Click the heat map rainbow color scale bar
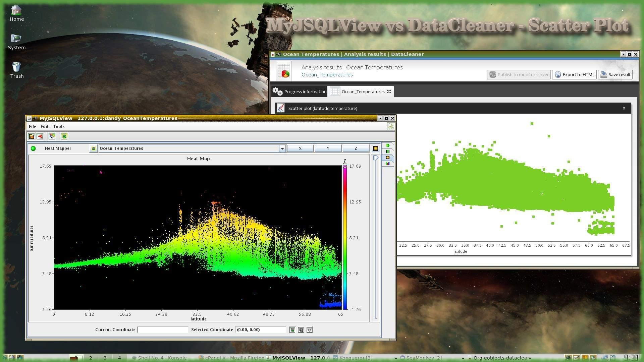 345,238
